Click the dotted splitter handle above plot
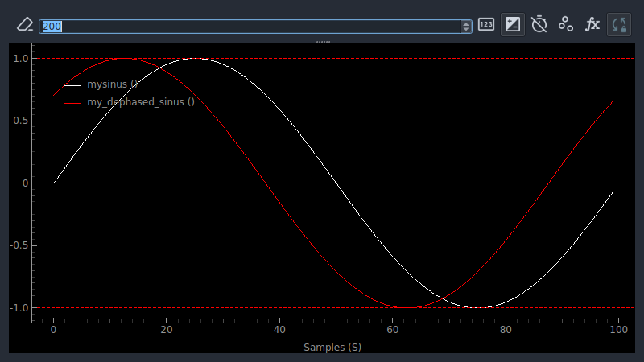 pos(324,42)
